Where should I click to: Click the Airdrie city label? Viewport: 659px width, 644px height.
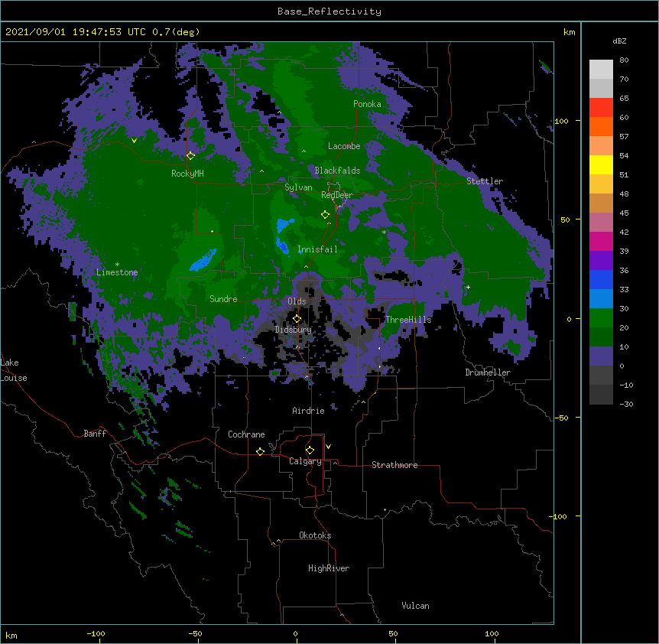pos(308,411)
